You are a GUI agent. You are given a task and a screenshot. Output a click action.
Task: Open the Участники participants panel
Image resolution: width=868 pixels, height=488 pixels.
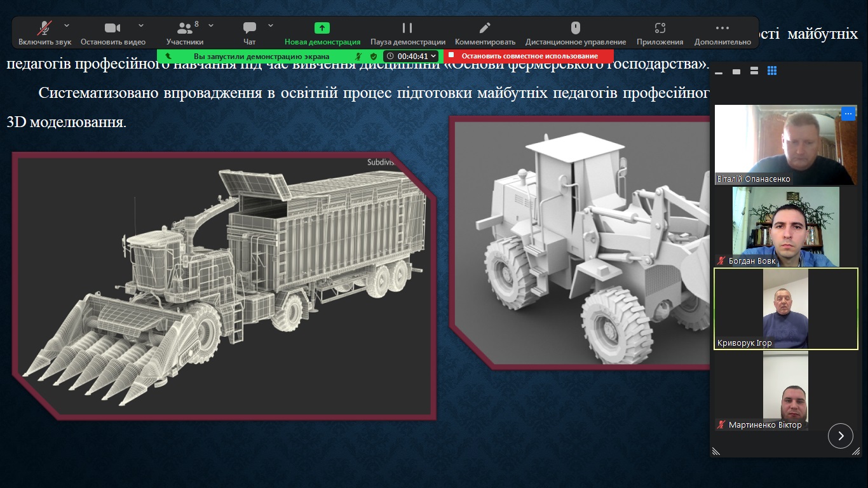tap(185, 33)
